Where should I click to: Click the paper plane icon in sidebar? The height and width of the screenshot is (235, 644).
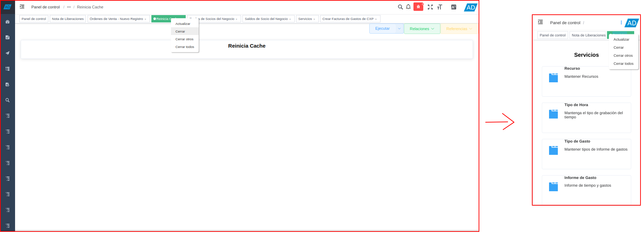7,53
